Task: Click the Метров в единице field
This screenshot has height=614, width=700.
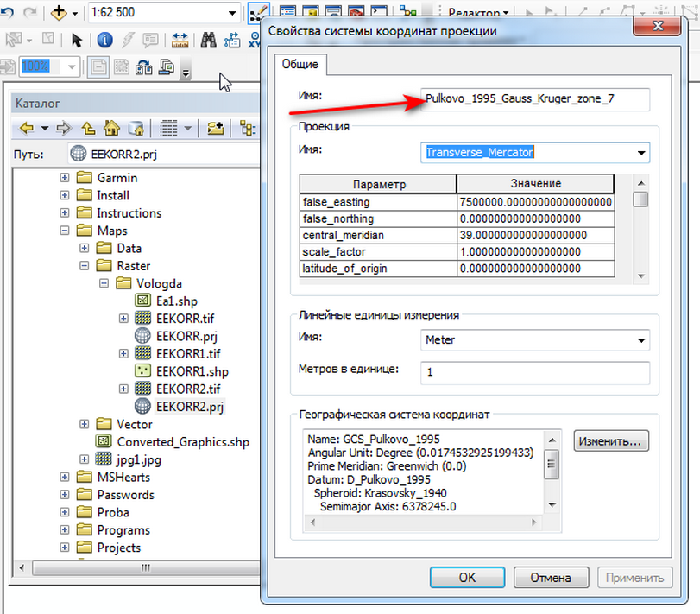Action: 535,372
